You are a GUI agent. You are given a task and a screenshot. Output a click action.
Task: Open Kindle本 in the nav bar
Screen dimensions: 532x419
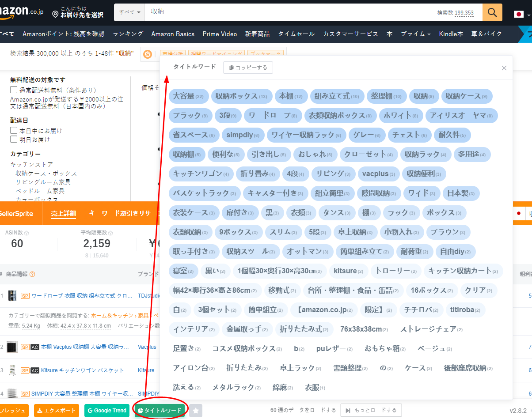(451, 34)
